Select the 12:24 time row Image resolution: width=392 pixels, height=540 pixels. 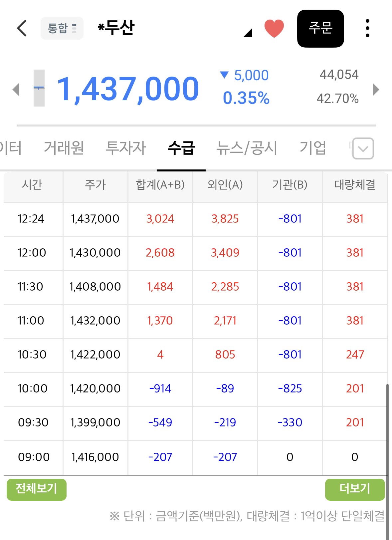(195, 219)
